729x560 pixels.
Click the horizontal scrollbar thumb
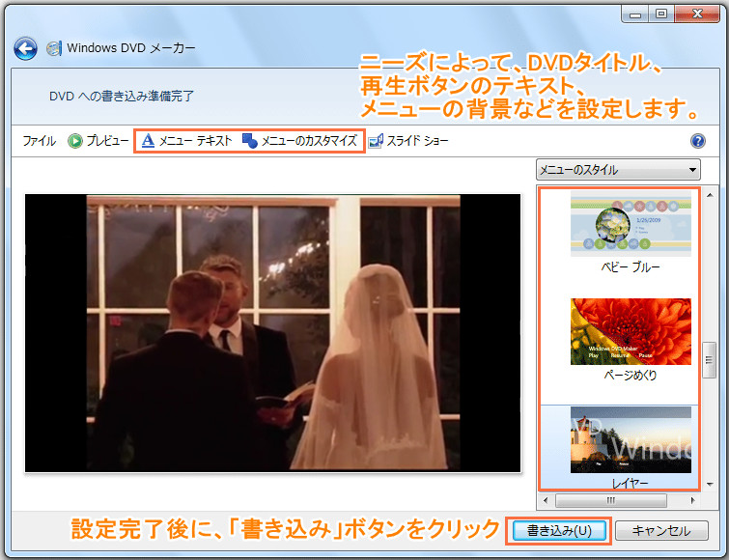click(611, 500)
